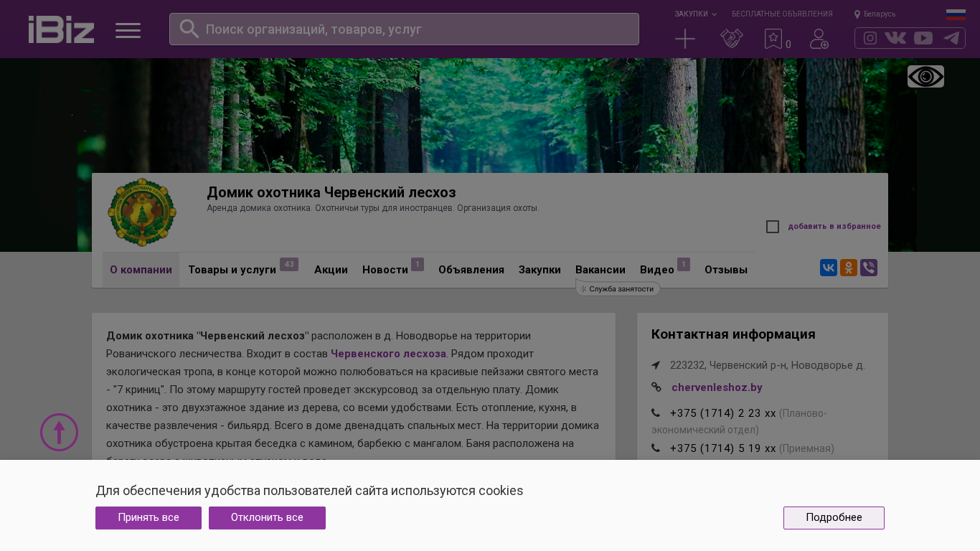Change region from Беларусь
This screenshot has width=980, height=551.
(x=875, y=14)
